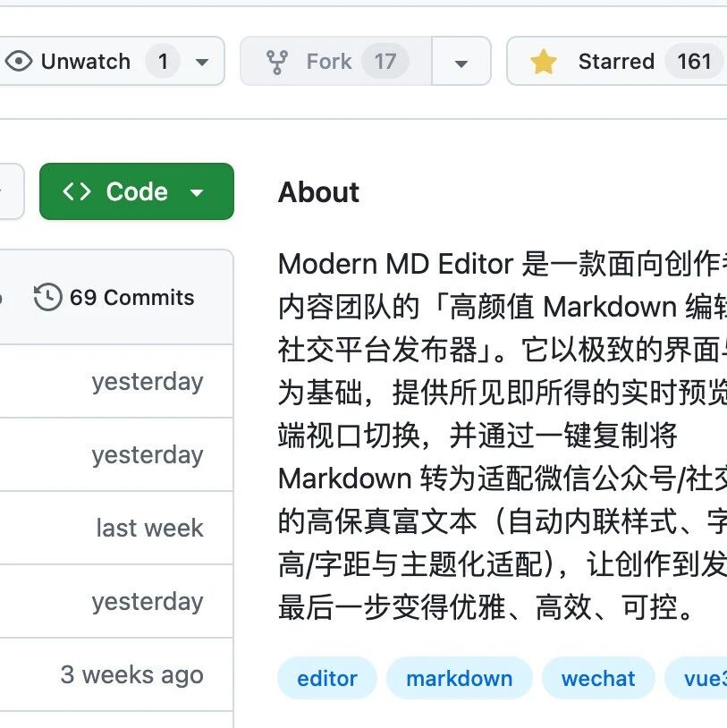Open the editor topic tag
Viewport: 727px width, 728px height.
[x=326, y=678]
